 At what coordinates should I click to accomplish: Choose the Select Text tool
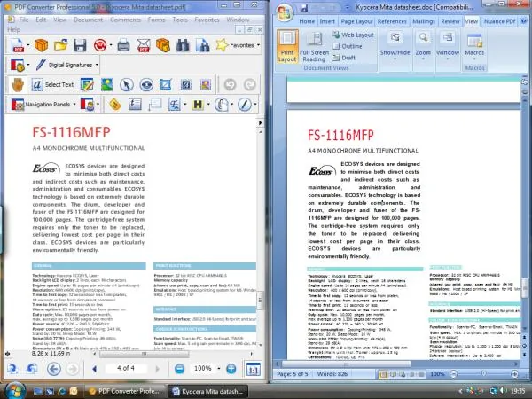[x=52, y=84]
